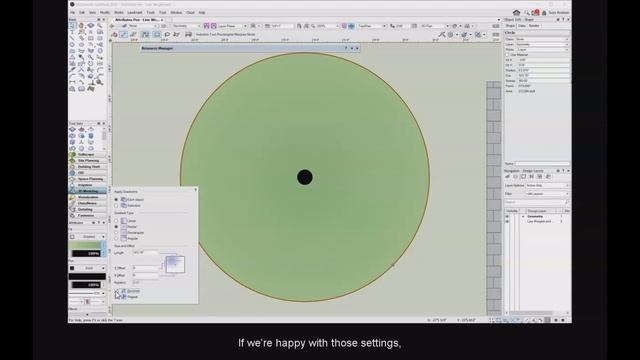Switch to Shape tab in Object Info

[510, 26]
